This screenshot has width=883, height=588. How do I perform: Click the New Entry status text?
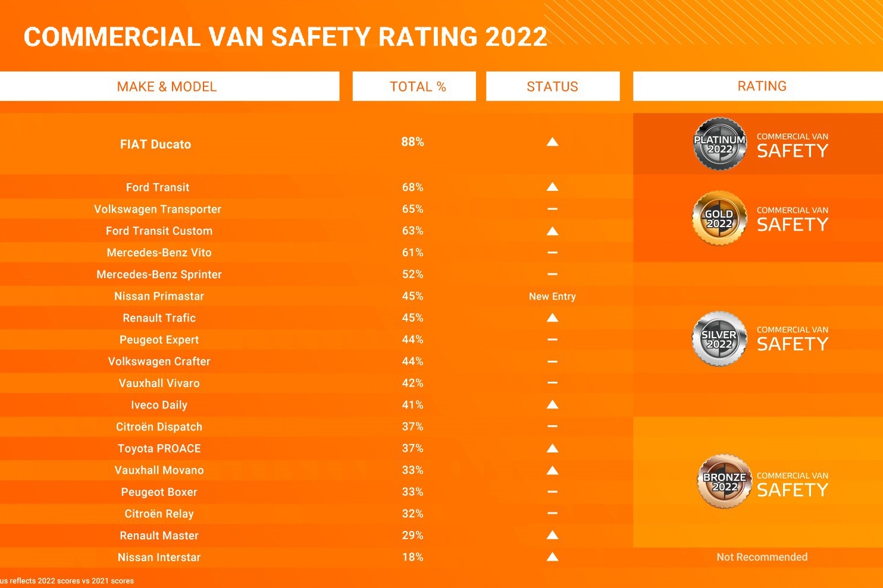click(552, 296)
